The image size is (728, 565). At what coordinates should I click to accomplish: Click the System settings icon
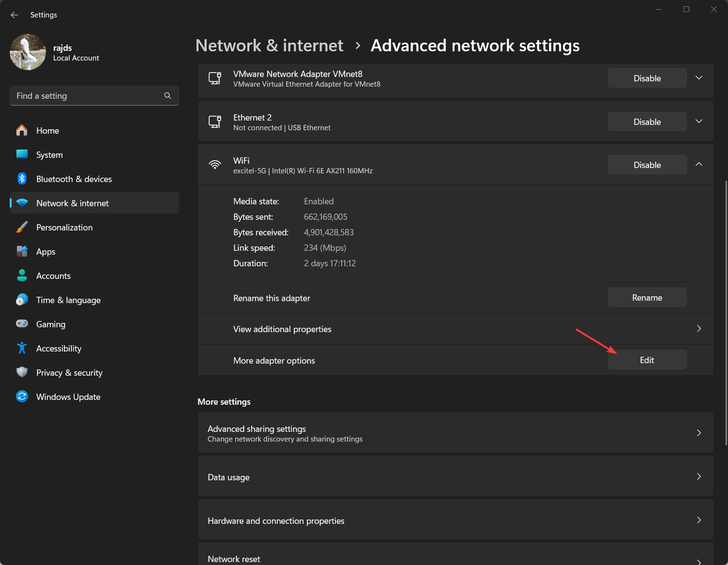coord(22,154)
